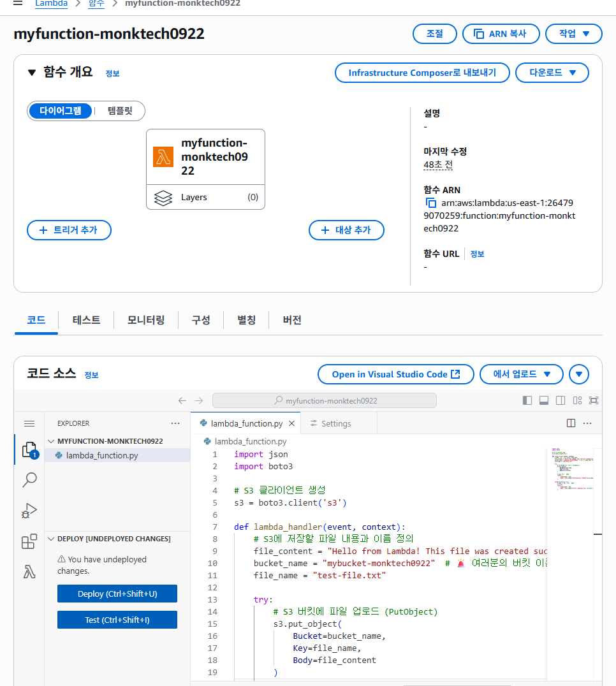Go forward in editor navigation

(x=199, y=401)
